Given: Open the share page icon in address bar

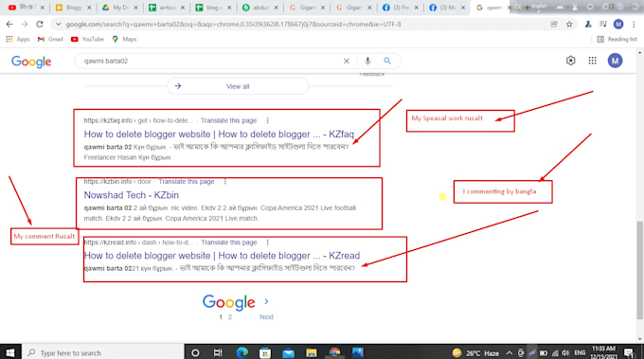Looking at the screenshot, I should 554,25.
